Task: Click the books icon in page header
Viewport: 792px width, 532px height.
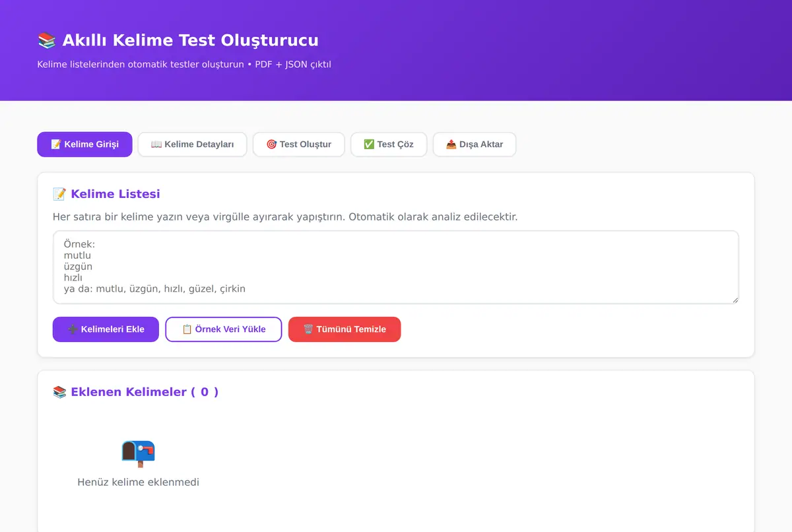Action: click(47, 40)
